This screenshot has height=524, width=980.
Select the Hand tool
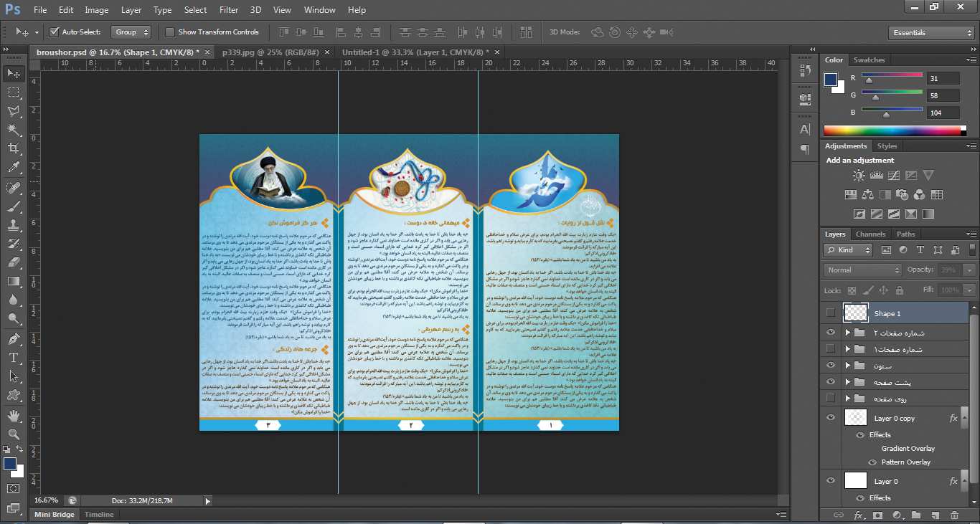[13, 415]
